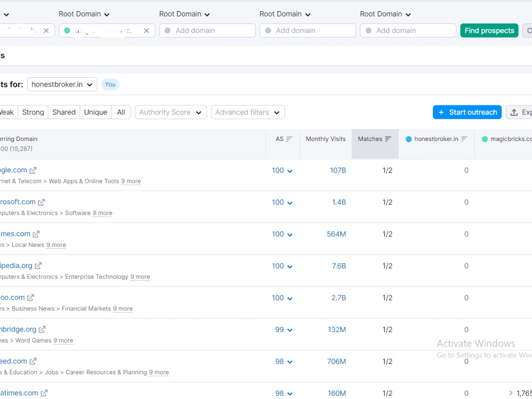The width and height of the screenshot is (532, 399).
Task: Expand AS 100 details for microsoft.com
Action: pos(282,202)
